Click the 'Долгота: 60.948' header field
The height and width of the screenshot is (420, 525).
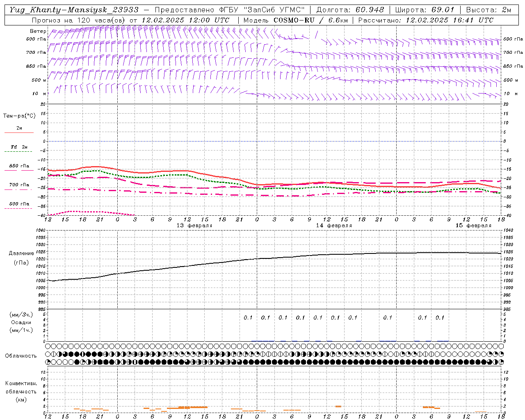pos(350,10)
